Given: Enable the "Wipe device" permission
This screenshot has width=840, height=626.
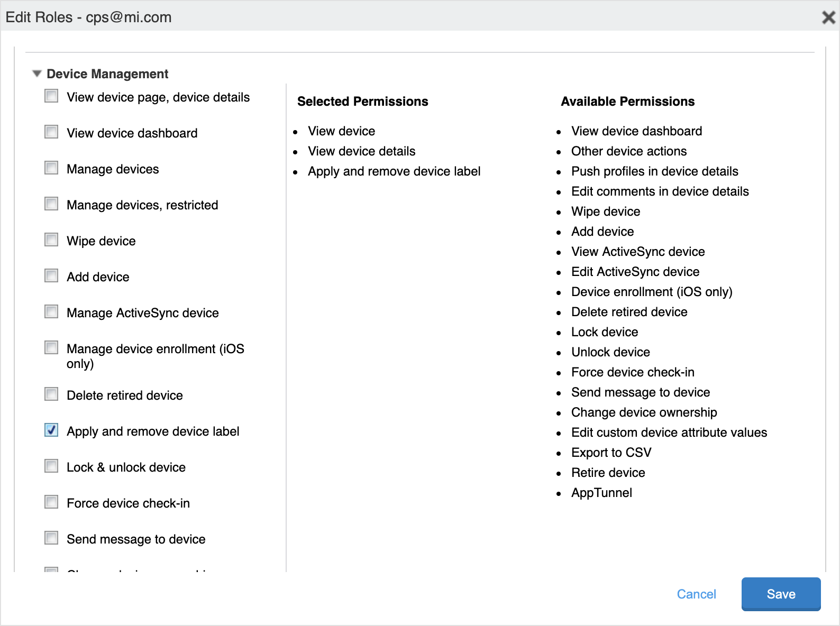Looking at the screenshot, I should (51, 240).
